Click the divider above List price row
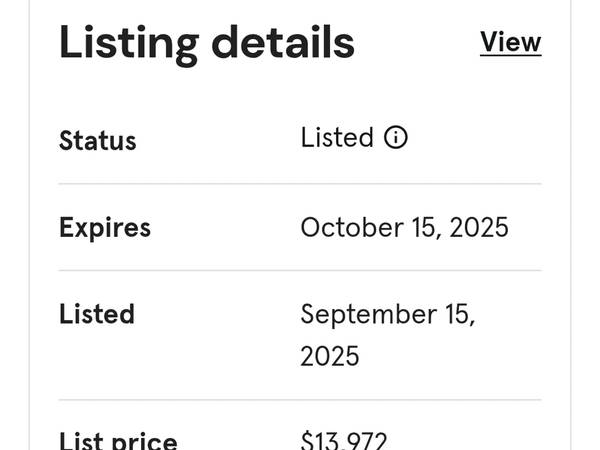This screenshot has height=450, width=600. coord(300,400)
